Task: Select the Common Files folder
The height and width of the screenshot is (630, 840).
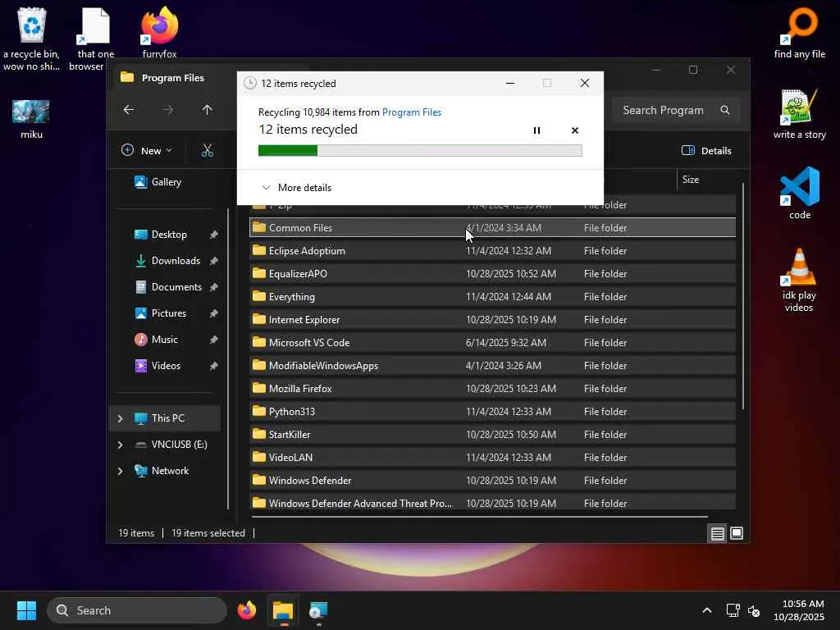Action: pos(492,228)
